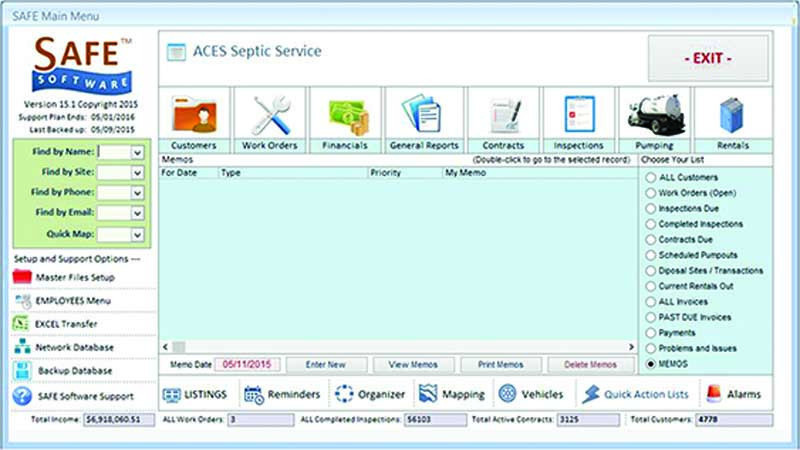Click the EXIT button

708,58
